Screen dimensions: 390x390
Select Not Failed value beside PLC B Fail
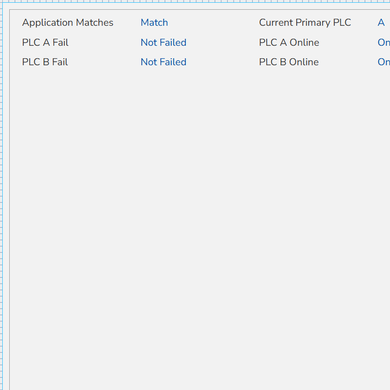click(163, 62)
